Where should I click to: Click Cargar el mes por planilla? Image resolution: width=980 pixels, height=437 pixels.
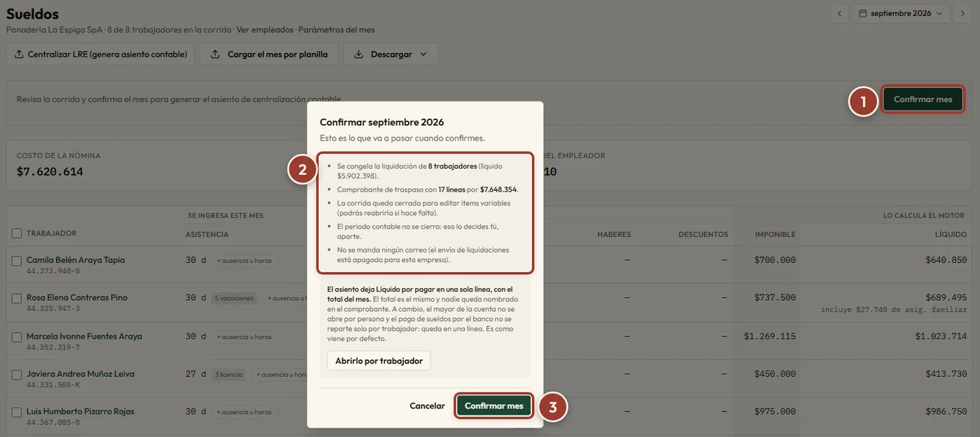(x=269, y=54)
